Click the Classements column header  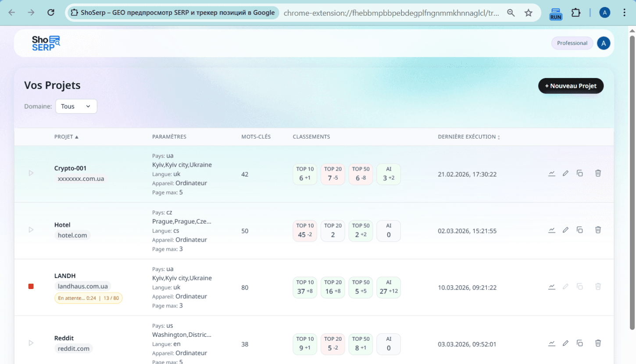(x=311, y=137)
